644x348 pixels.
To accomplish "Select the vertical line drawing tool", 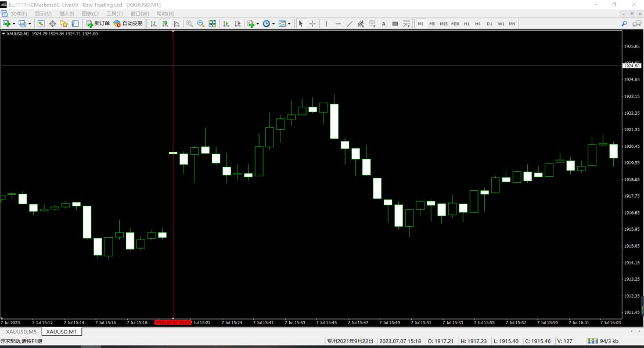I will tap(326, 24).
